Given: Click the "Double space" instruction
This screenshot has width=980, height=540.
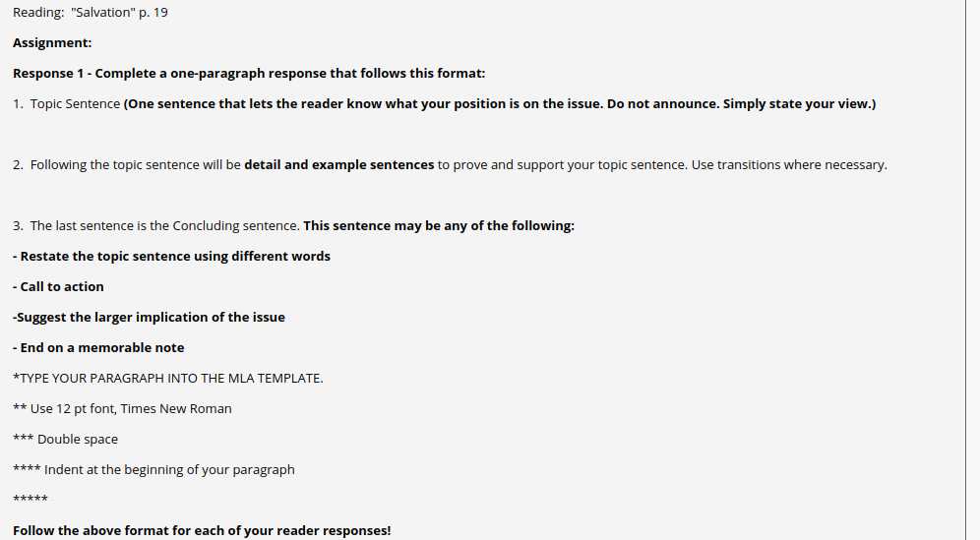Looking at the screenshot, I should [x=65, y=440].
